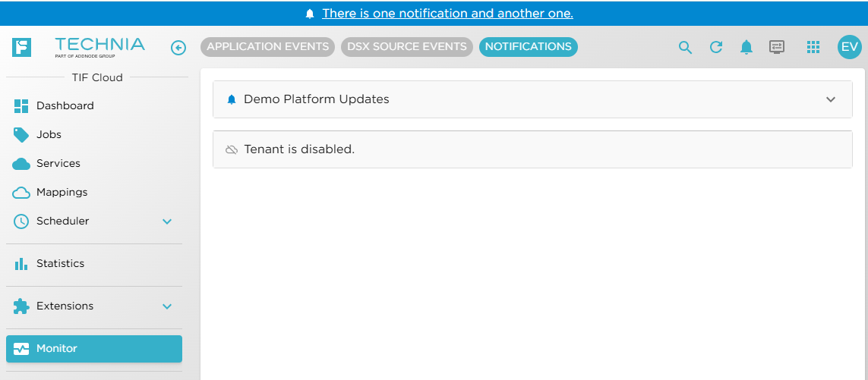Expand the Demo Platform Updates panel
Viewport: 868px width, 380px height.
830,99
